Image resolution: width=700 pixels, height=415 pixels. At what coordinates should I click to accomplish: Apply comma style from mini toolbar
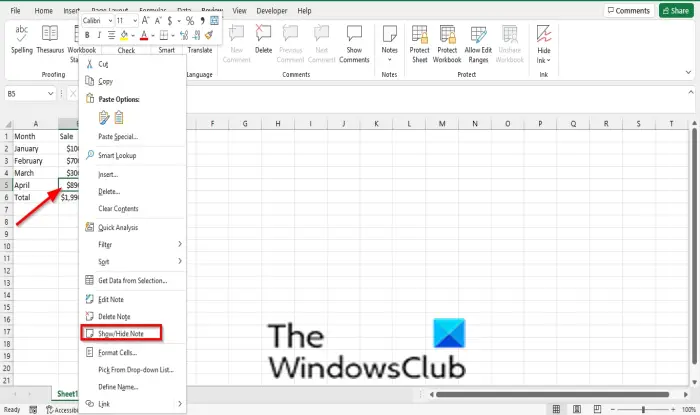coord(202,21)
